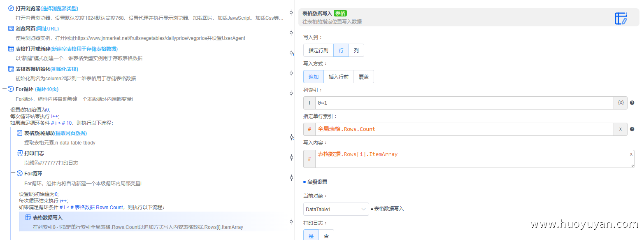Image resolution: width=644 pixels, height=240 pixels.
Task: Click the 初始化列名为column2 description line
Action: (x=76, y=78)
